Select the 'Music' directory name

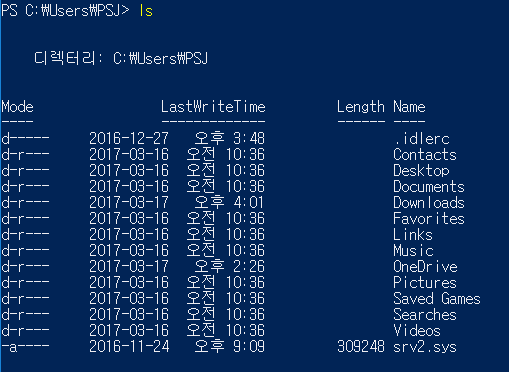tap(413, 251)
